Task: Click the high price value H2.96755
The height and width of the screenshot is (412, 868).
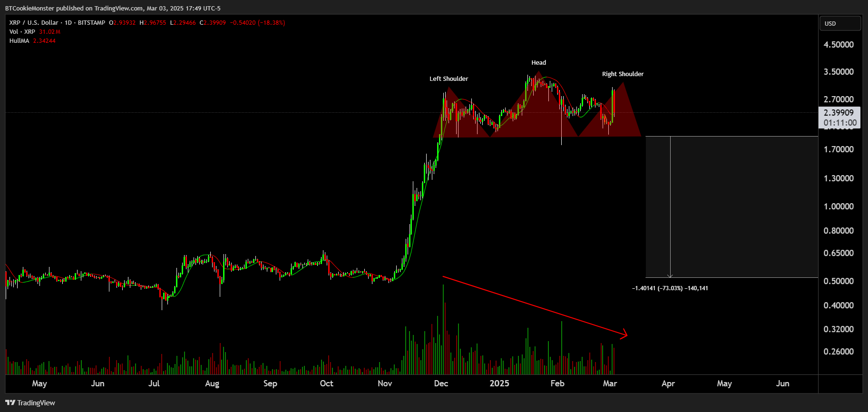Action: tap(153, 22)
